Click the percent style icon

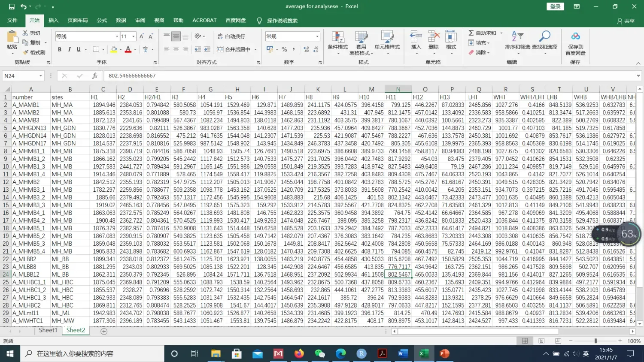click(284, 50)
